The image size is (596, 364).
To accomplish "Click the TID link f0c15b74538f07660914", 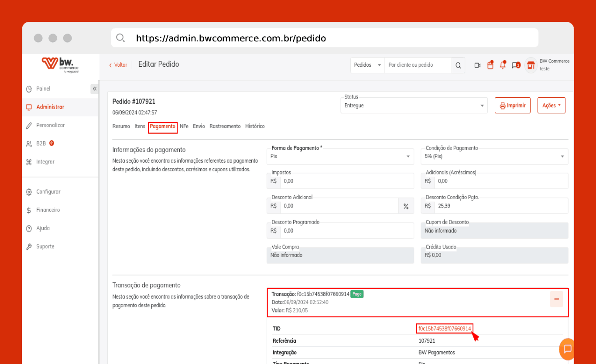I will (445, 329).
